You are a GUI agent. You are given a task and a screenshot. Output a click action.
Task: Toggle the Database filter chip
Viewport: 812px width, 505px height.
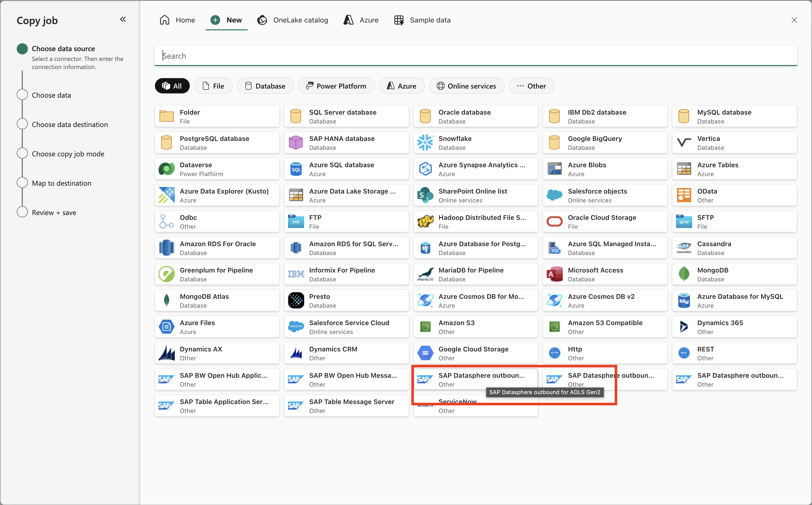tap(265, 86)
